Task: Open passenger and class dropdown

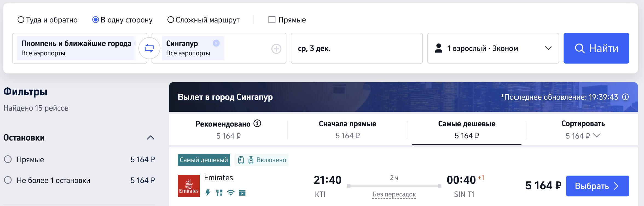Action: 493,48
